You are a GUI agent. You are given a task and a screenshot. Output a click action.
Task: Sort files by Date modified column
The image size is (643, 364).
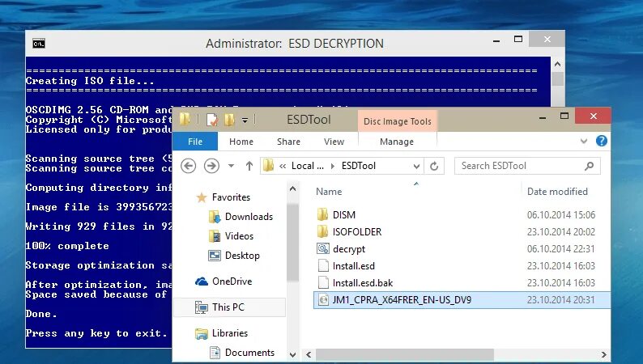click(557, 192)
